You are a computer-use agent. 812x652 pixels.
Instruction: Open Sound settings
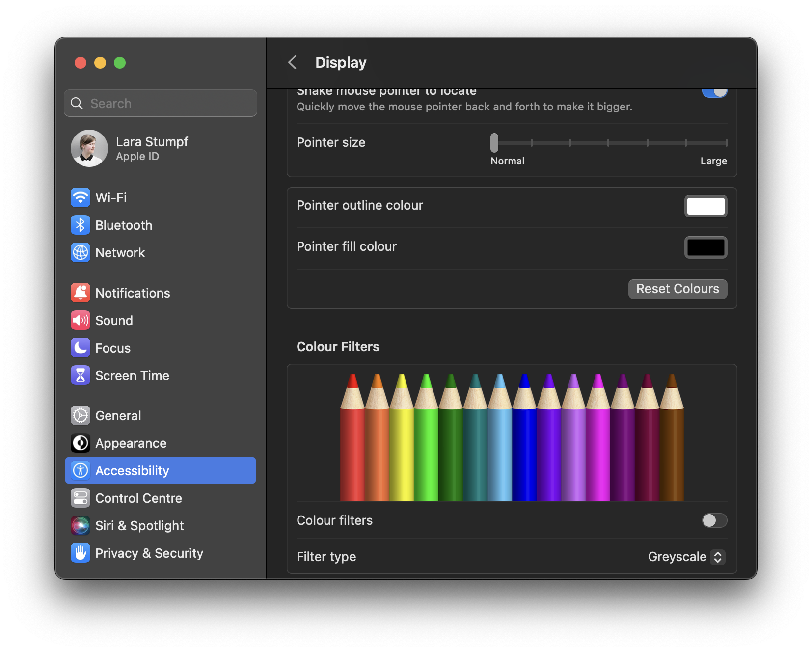(x=114, y=320)
